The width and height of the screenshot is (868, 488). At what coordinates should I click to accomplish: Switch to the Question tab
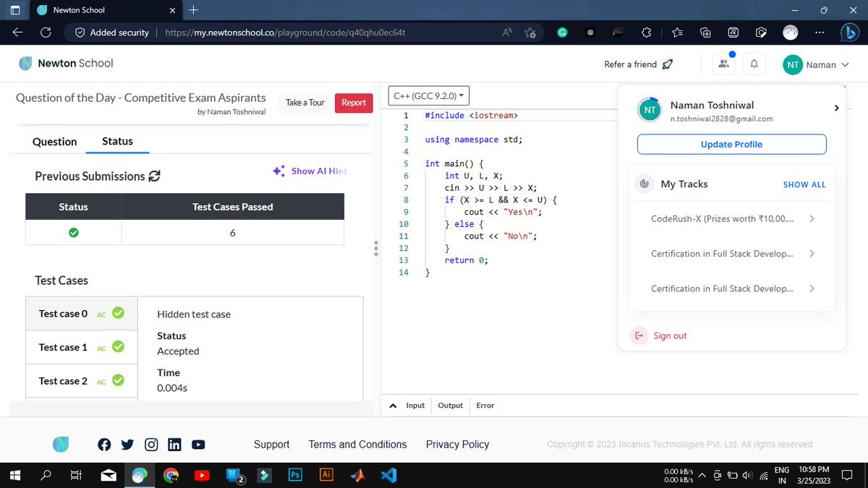[55, 142]
